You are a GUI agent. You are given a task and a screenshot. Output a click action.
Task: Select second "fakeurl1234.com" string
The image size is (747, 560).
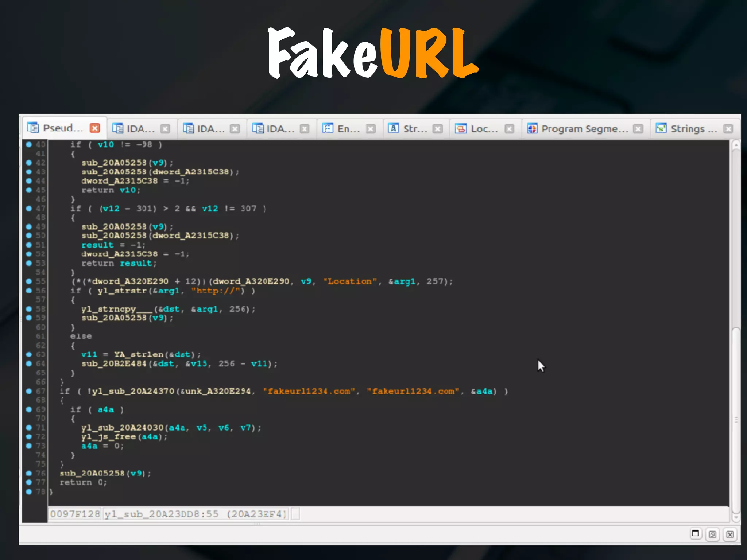(x=413, y=391)
